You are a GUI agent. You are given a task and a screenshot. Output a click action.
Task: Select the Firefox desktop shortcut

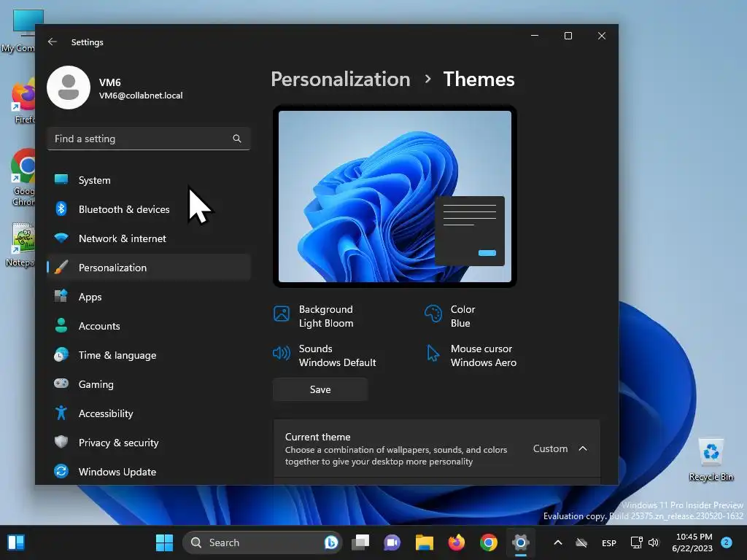pyautogui.click(x=23, y=101)
